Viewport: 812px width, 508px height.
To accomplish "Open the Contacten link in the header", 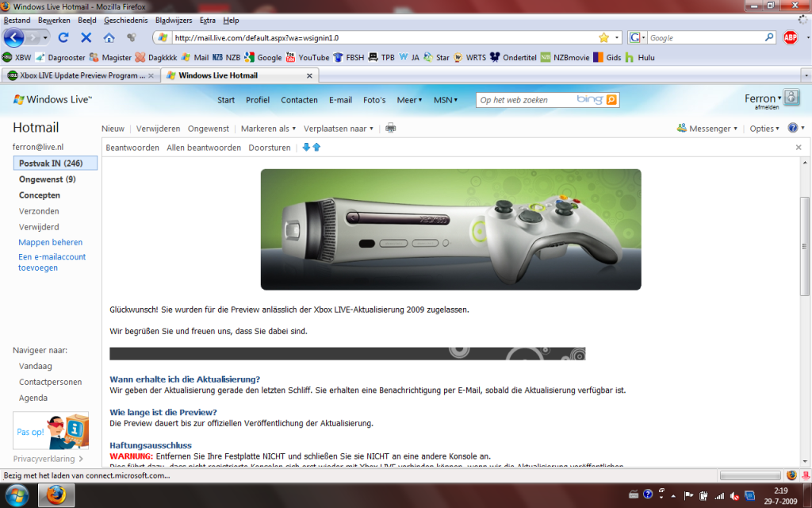I will (299, 100).
